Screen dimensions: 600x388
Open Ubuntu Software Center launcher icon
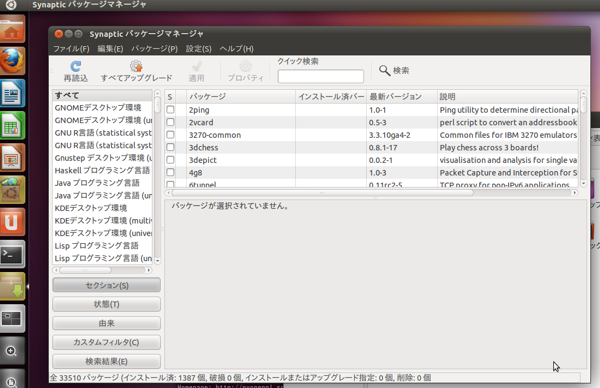point(12,190)
